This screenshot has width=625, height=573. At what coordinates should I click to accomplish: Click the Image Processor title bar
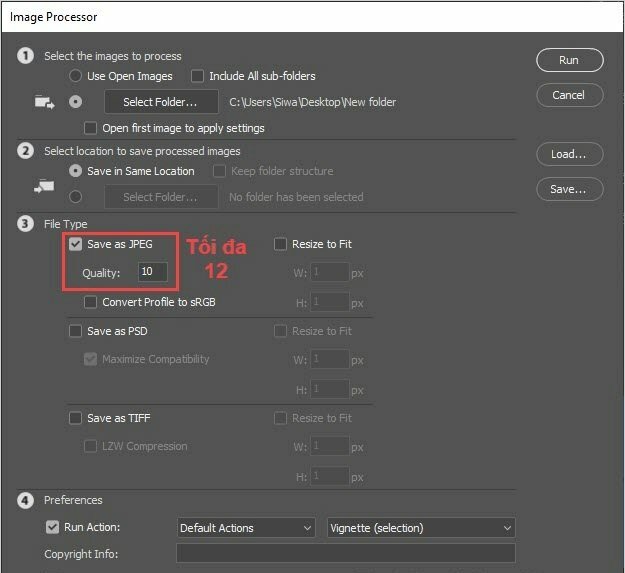pyautogui.click(x=312, y=17)
